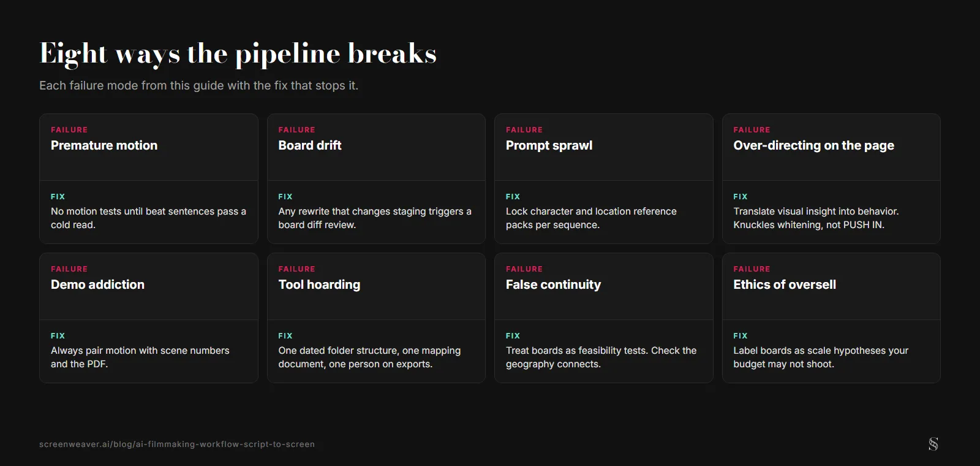Open the screenweaver.ai blog URL link
Screen dimensions: 980x466
[x=177, y=444]
